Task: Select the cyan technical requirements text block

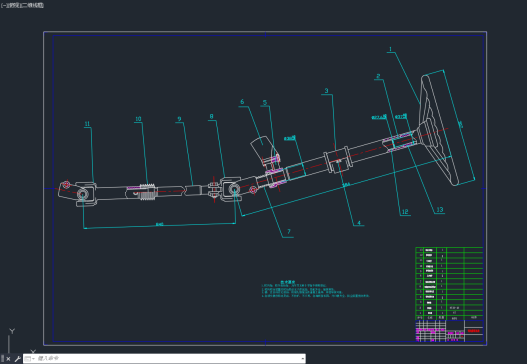Action: coord(315,289)
